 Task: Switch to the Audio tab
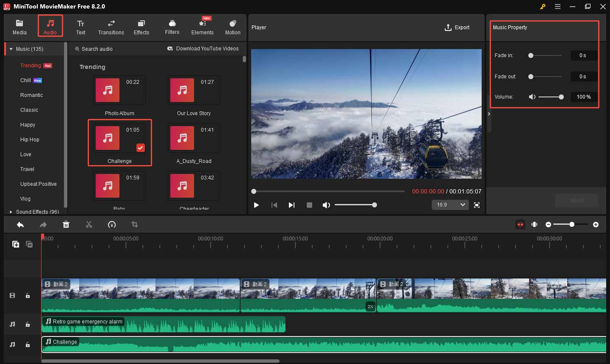pyautogui.click(x=50, y=26)
